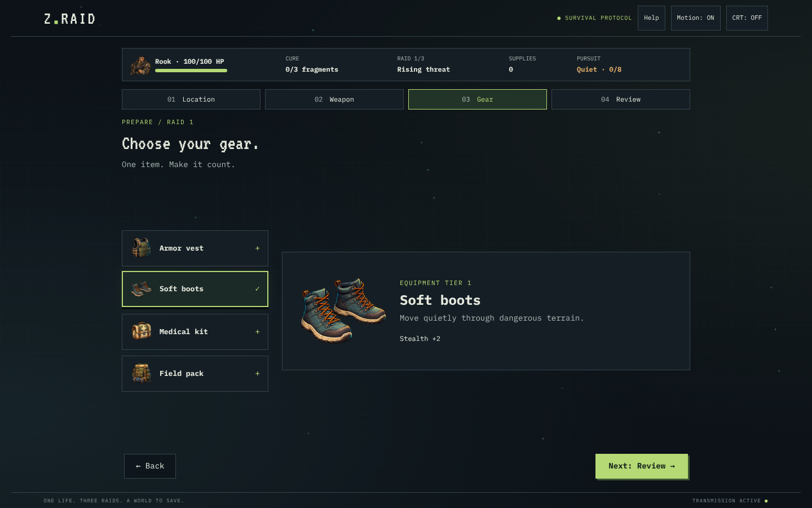Click the 'Rook · 100/100 HP' label
Viewport: 812px width, 508px height.
[189, 62]
